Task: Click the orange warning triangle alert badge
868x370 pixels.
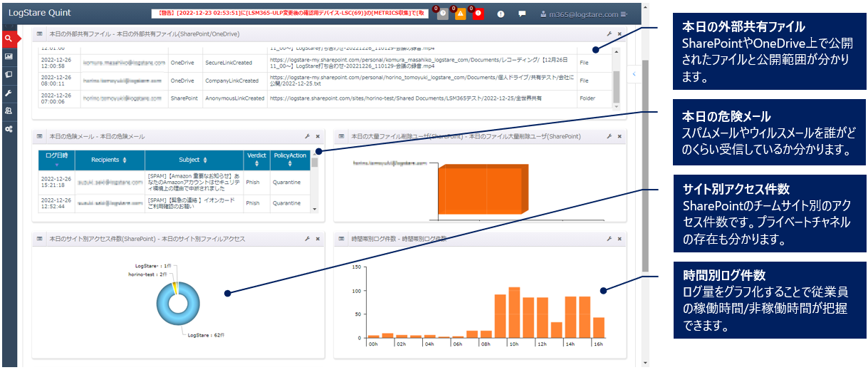Action: (x=460, y=14)
